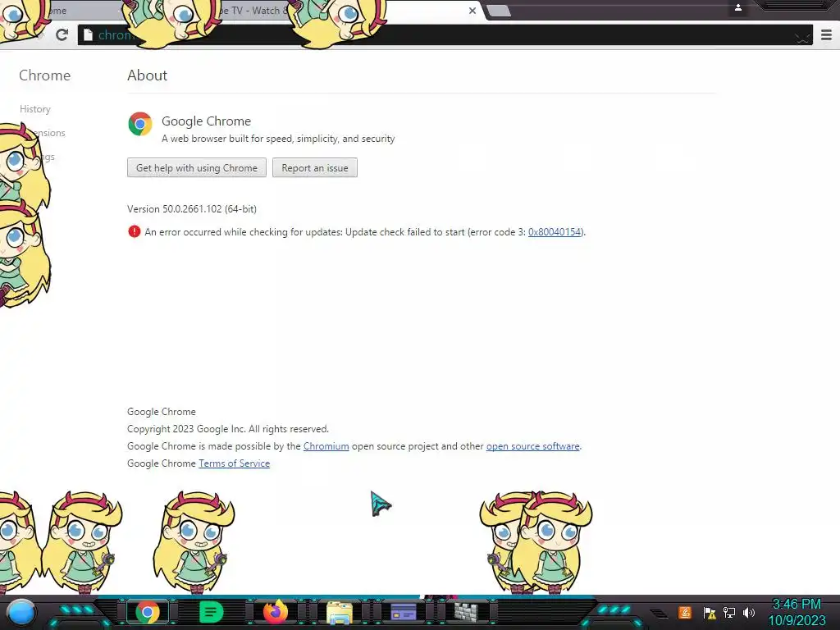Open the Chromium project link
The image size is (840, 630).
pos(326,446)
